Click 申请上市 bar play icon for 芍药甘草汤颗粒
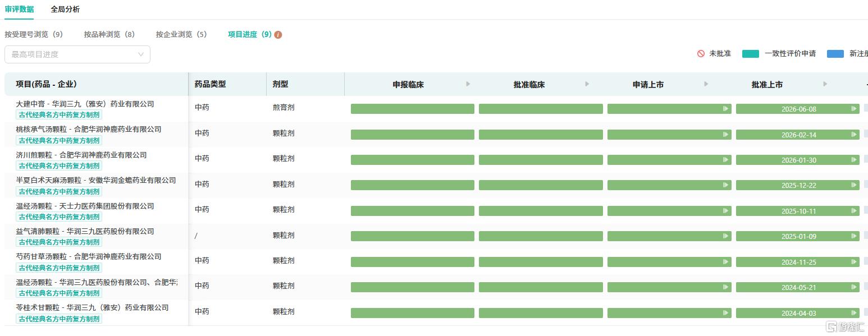The height and width of the screenshot is (336, 868). [x=726, y=262]
